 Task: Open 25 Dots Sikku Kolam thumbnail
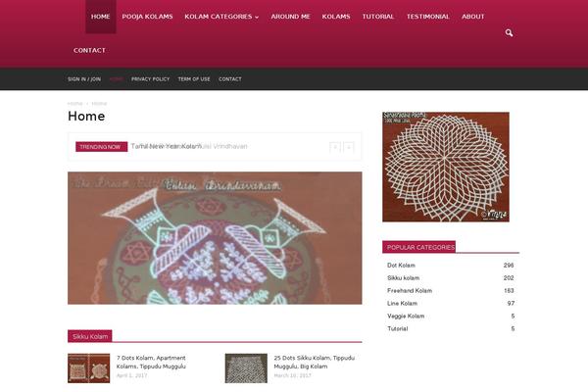click(x=246, y=368)
